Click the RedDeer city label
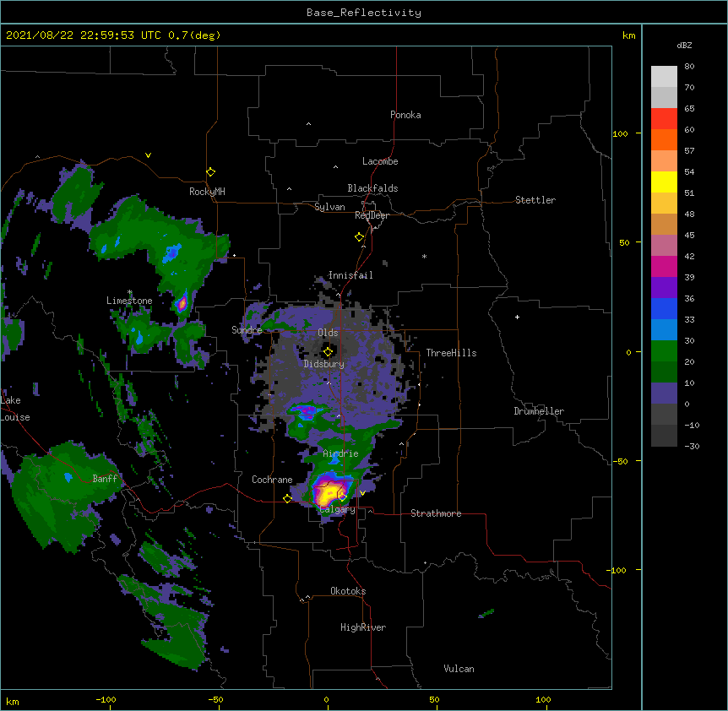The height and width of the screenshot is (711, 728). 372,215
